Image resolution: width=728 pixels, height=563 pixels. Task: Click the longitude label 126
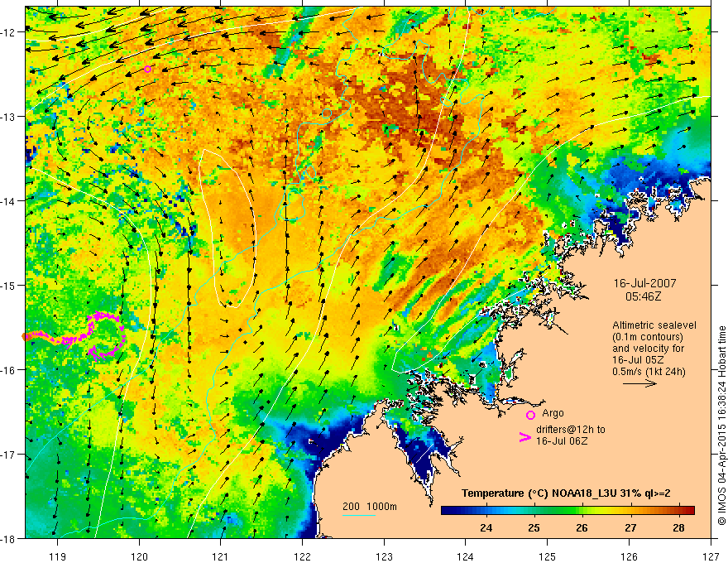coord(629,556)
